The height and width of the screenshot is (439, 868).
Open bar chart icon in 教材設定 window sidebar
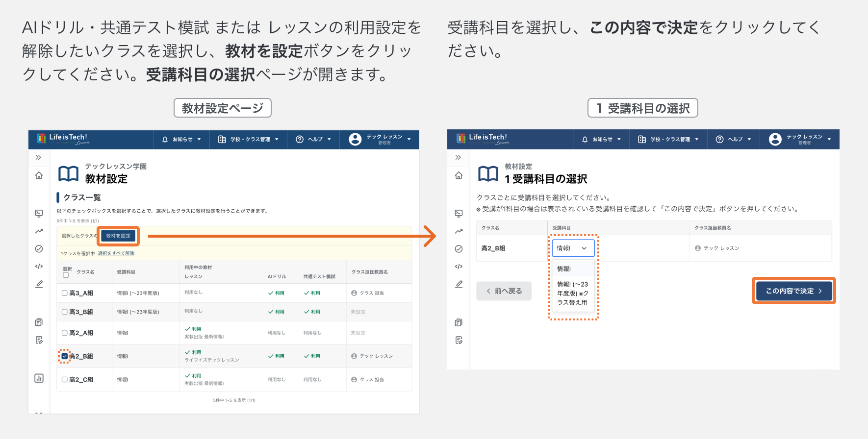pyautogui.click(x=39, y=378)
